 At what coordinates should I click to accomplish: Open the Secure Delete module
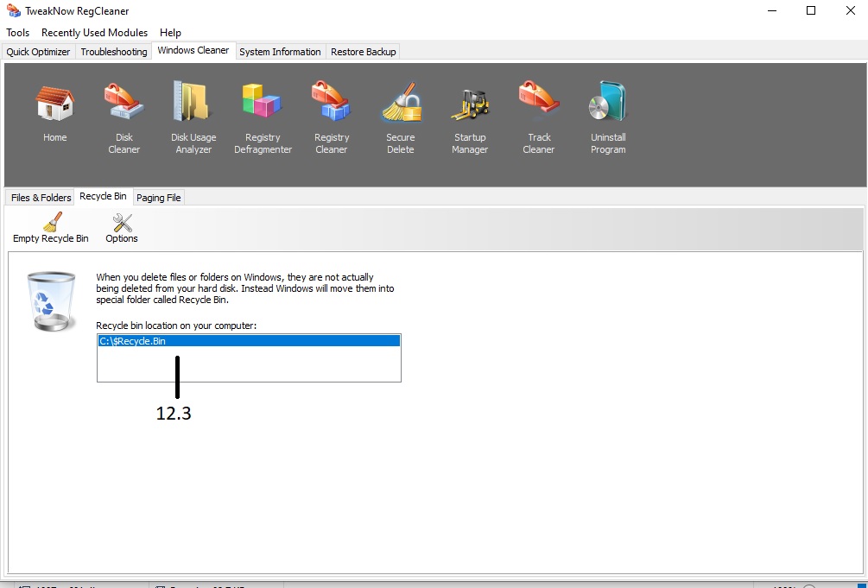tap(402, 102)
